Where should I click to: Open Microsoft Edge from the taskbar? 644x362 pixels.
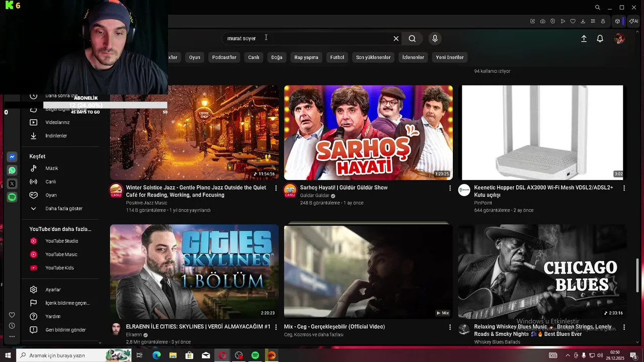(x=156, y=355)
